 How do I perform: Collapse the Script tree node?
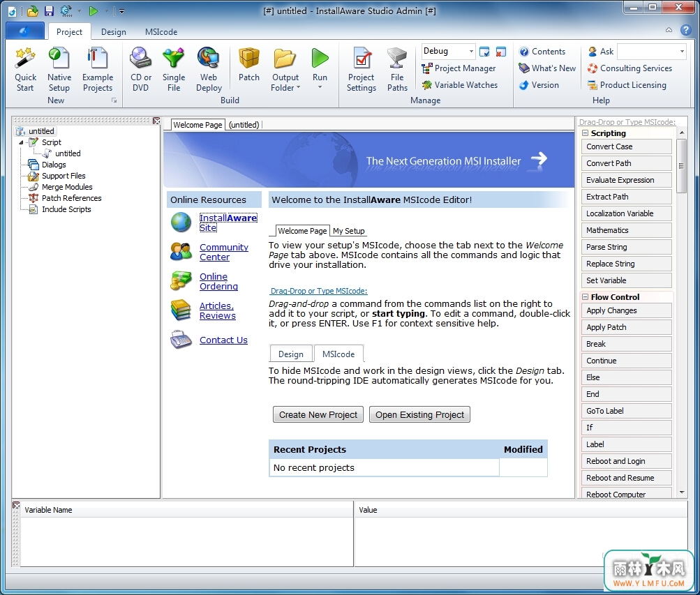coord(21,143)
